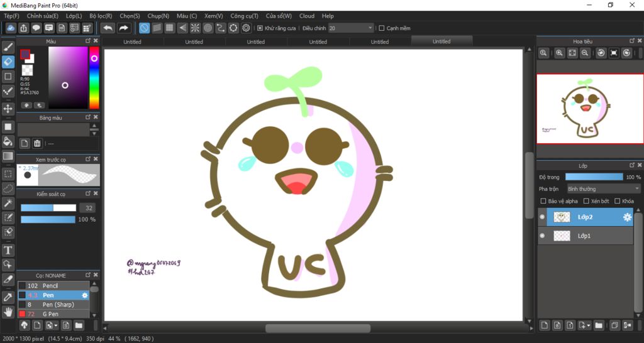The height and width of the screenshot is (343, 644).
Task: Click the cloud save icon
Action: coord(11,28)
